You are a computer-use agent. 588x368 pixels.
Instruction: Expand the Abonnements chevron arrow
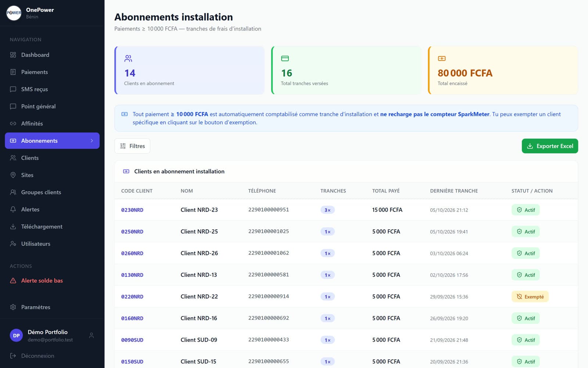tap(92, 141)
